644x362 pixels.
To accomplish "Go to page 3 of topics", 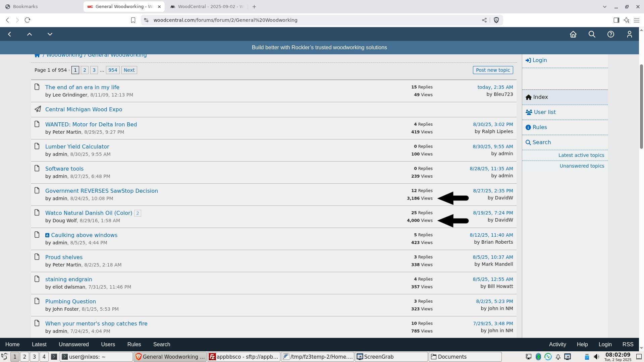I will pos(94,70).
